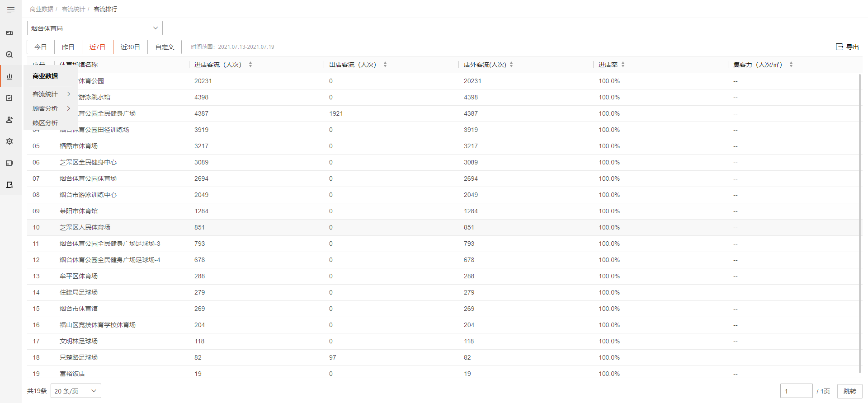Expand the 顾客分析 submenu
The width and height of the screenshot is (868, 403).
[51, 108]
